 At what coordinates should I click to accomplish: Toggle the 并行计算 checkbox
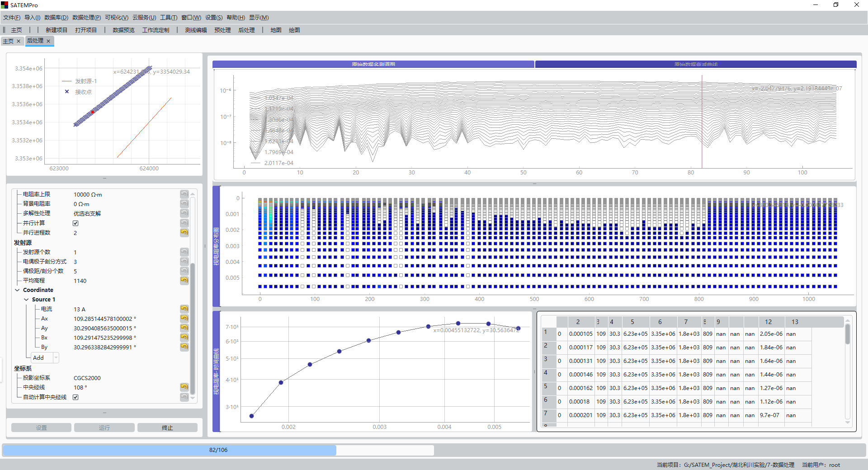[75, 223]
